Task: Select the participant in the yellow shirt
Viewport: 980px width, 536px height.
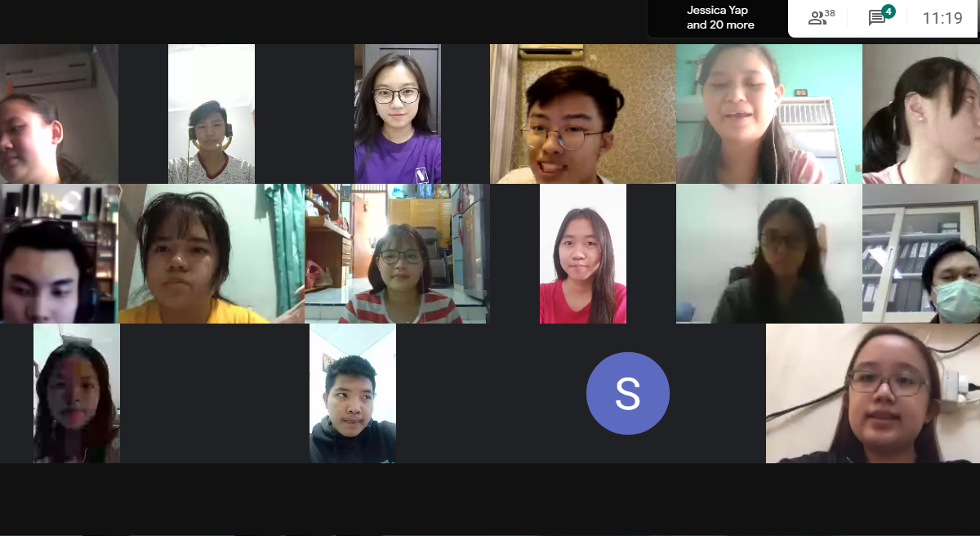Action: (x=212, y=253)
